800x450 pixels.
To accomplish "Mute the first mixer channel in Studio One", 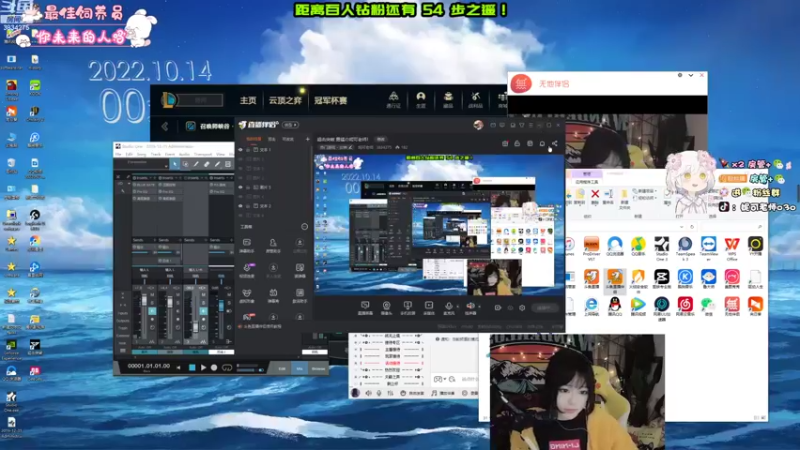I will pos(152,294).
